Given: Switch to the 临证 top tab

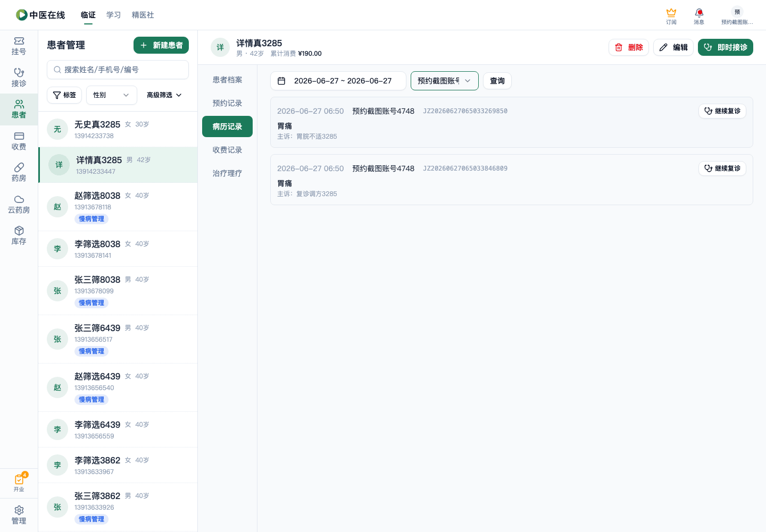Looking at the screenshot, I should pos(88,15).
